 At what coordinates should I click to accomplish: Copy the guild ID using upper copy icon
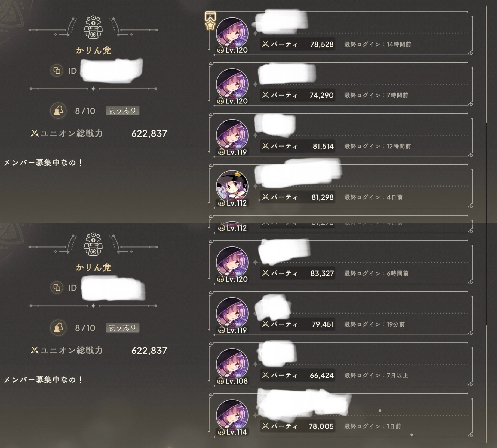point(57,71)
